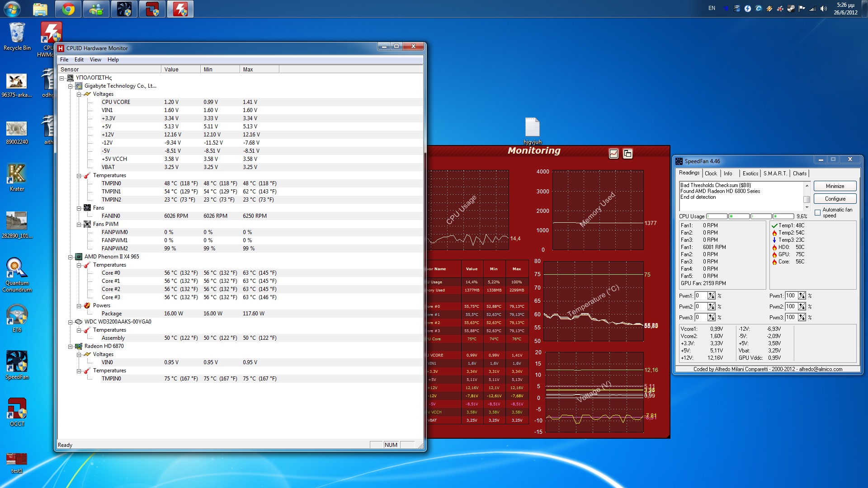The height and width of the screenshot is (488, 868).
Task: Select the Quantum Conundrum desktop shortcut
Action: (17, 275)
